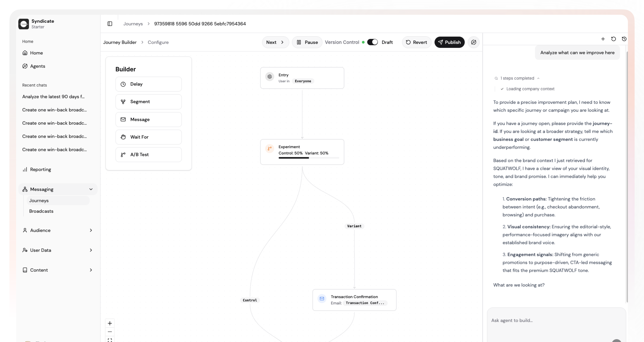644x342 pixels.
Task: Zoom out on the canvas
Action: coord(110,332)
